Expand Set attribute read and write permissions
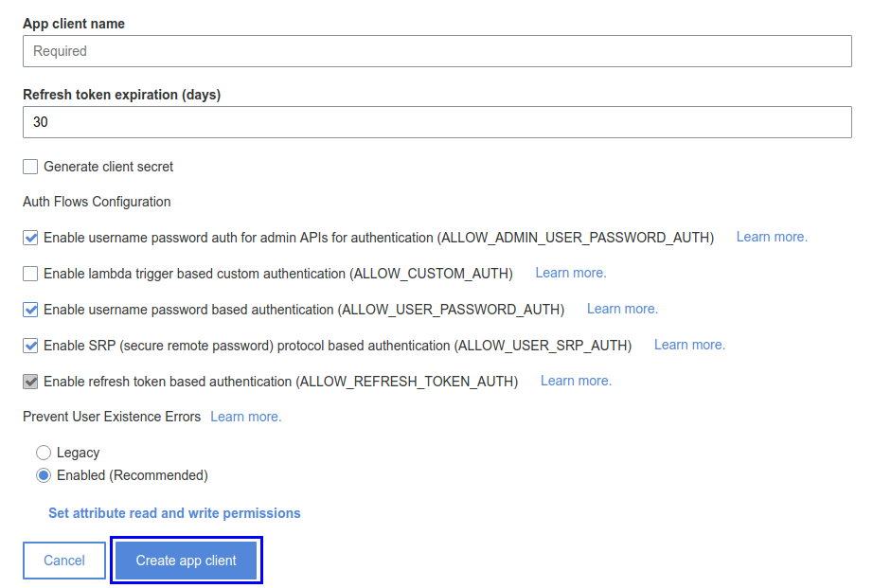The image size is (873, 588). (174, 513)
